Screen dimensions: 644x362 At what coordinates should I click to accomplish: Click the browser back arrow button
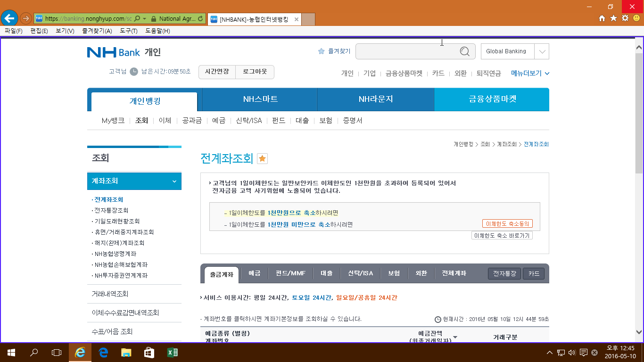click(9, 18)
